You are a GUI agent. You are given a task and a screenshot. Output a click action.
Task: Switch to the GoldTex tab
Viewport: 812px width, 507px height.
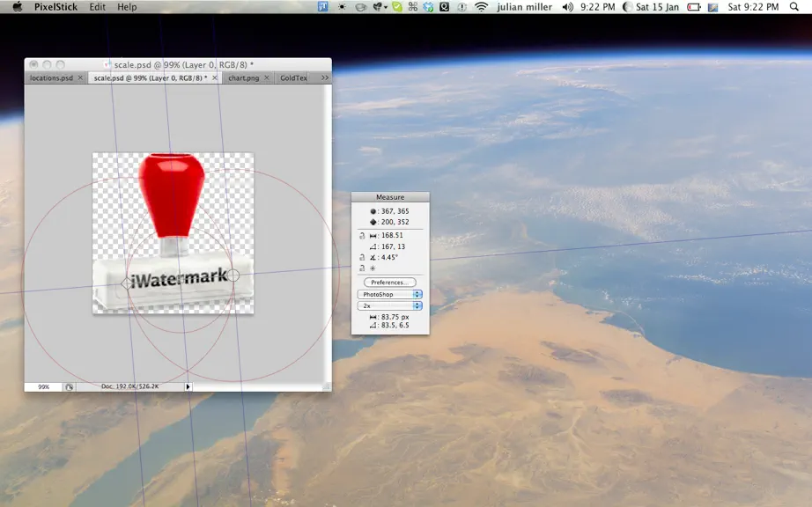293,77
